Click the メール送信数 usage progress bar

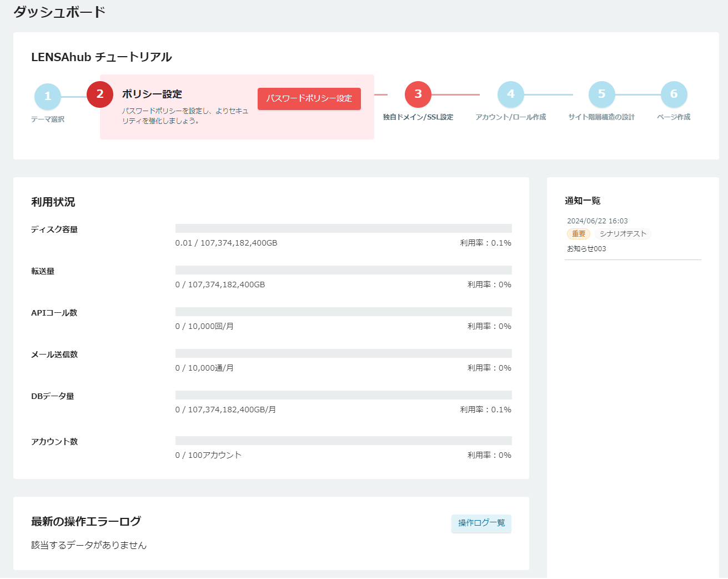click(344, 353)
